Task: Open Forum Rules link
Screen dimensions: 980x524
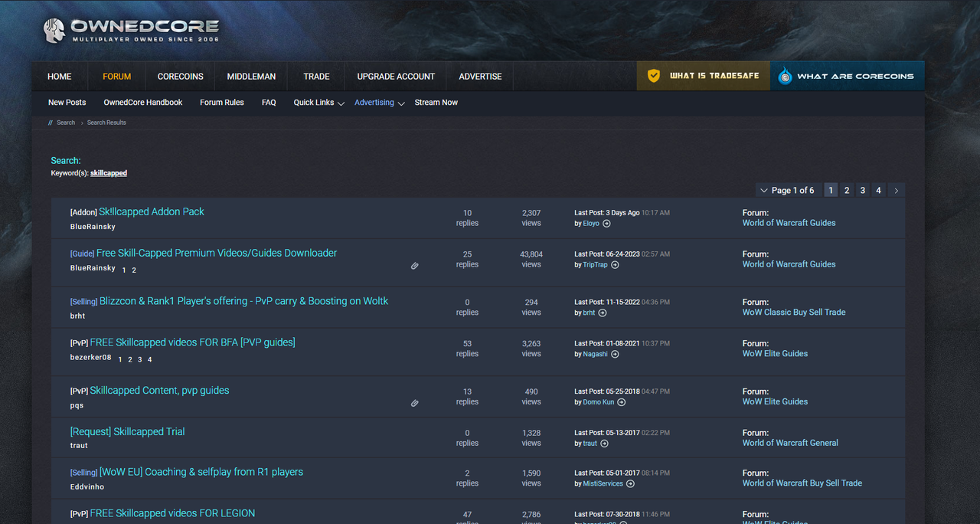Action: tap(222, 103)
